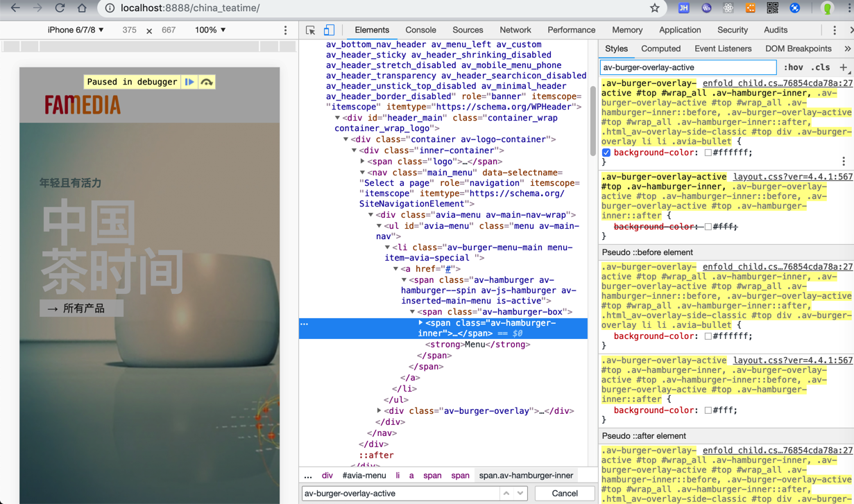
Task: Open color picker for #ffffff swatch
Action: (708, 153)
